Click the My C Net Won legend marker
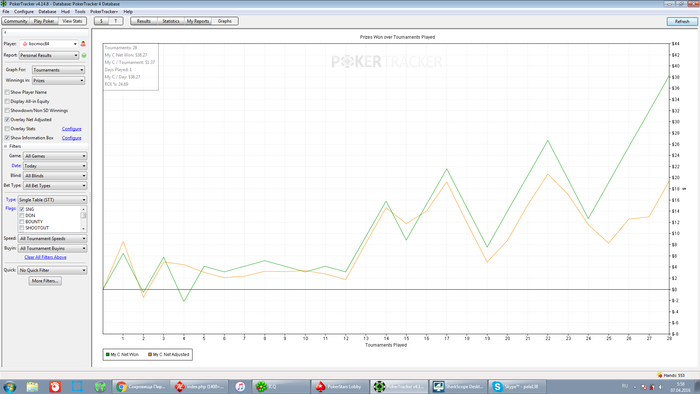 click(107, 354)
